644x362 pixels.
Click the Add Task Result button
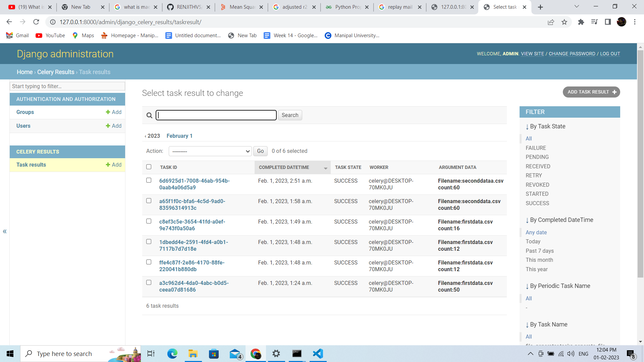[591, 92]
